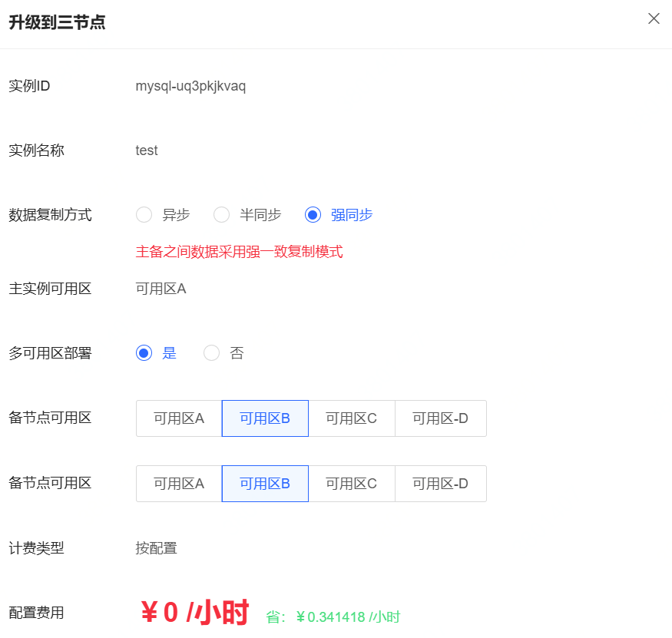Click the ¥0 /小时 configuration fee
The width and height of the screenshot is (672, 638).
coord(195,613)
